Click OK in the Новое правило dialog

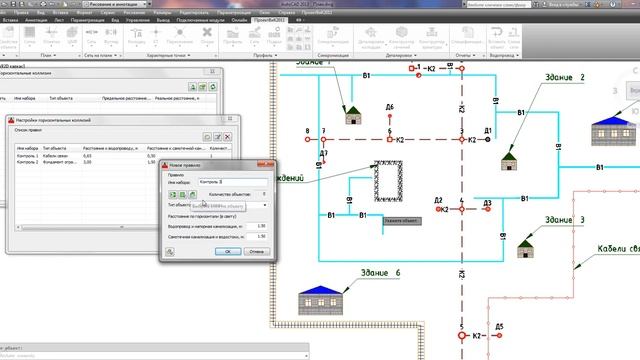[x=228, y=251]
